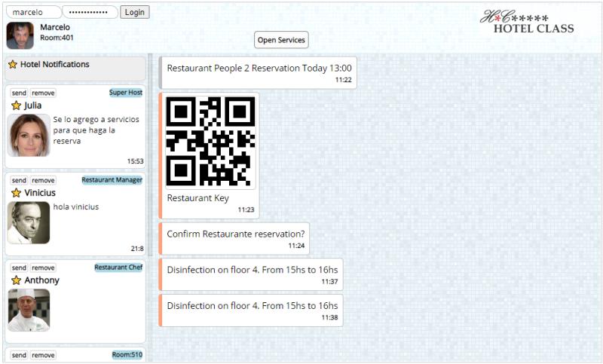This screenshot has height=364, width=603.
Task: Click the Restaurant Key QR code image
Action: pos(210,141)
